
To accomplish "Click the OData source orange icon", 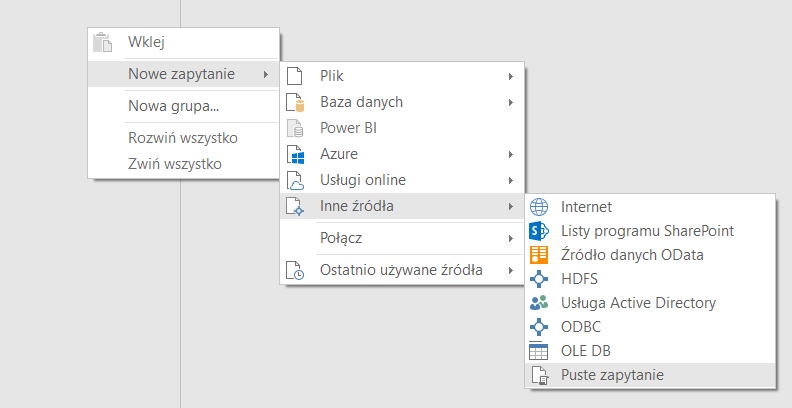I will (539, 255).
